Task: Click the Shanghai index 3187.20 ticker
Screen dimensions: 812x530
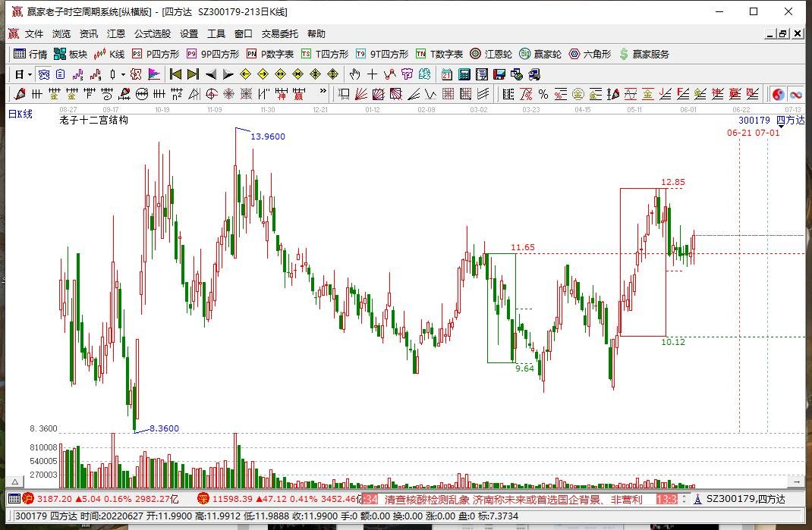Action: 101,499
